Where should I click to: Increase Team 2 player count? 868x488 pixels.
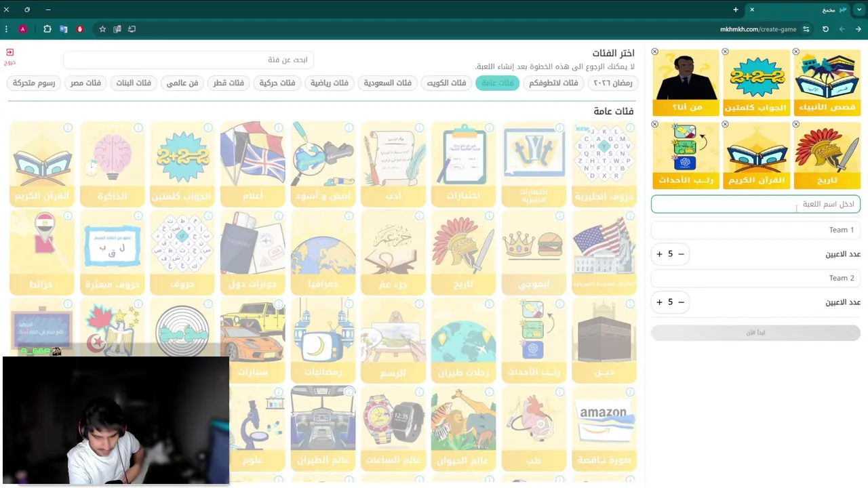659,302
